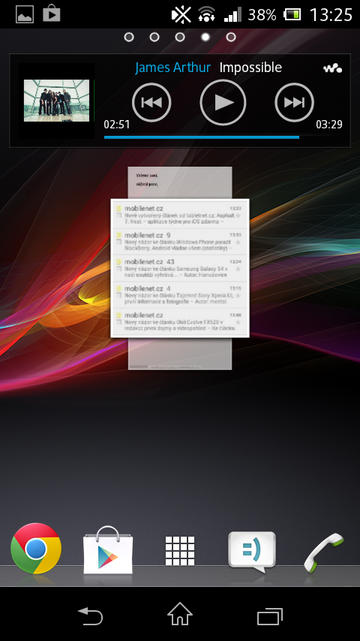Click artist name James Arthur
This screenshot has height=641, width=360.
point(173,67)
